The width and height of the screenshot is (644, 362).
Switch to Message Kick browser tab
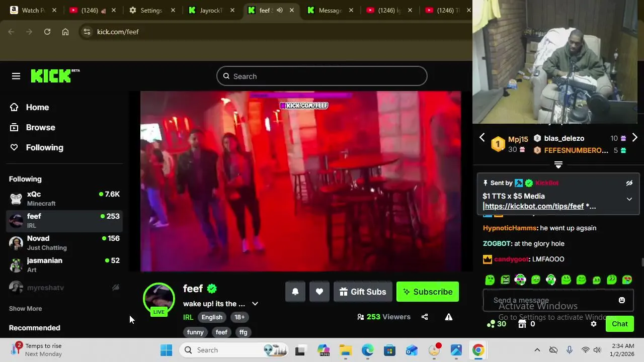coord(330,10)
